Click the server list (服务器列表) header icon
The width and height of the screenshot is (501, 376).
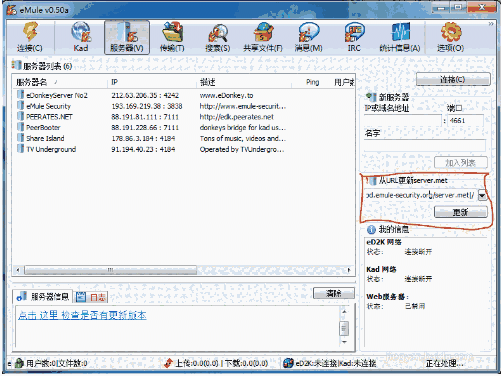click(16, 65)
